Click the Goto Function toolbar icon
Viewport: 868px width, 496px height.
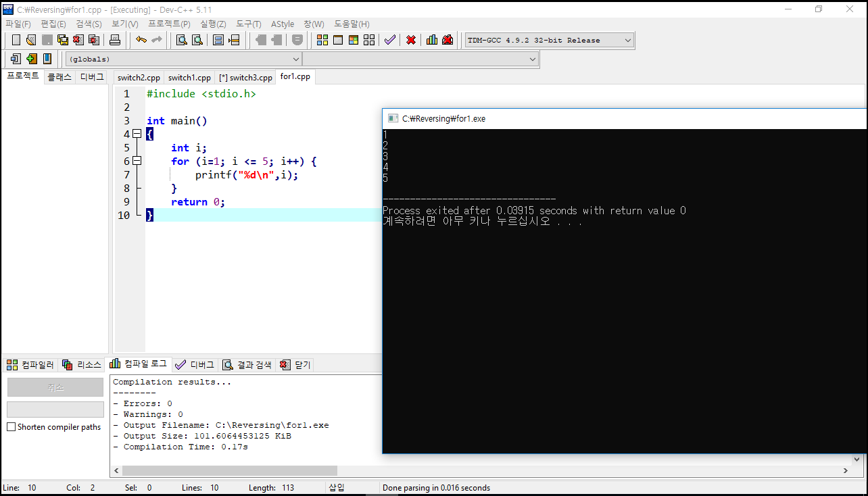[218, 40]
